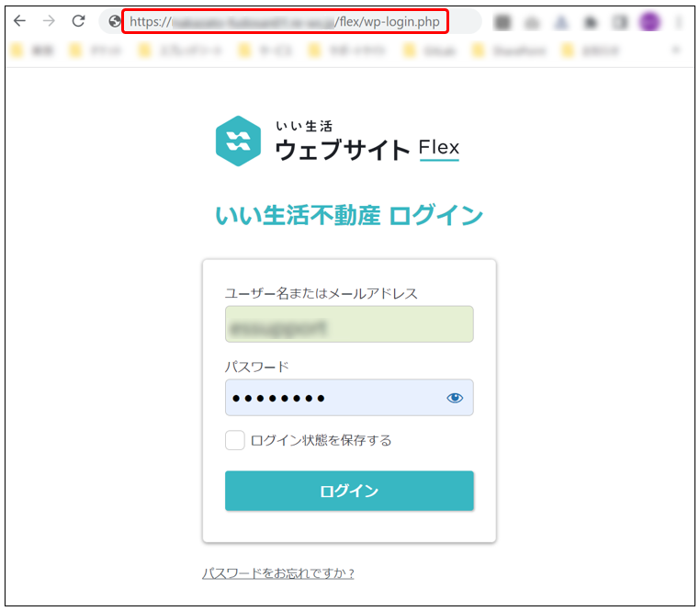Click the browser back arrow
This screenshot has width=700, height=611.
point(19,21)
